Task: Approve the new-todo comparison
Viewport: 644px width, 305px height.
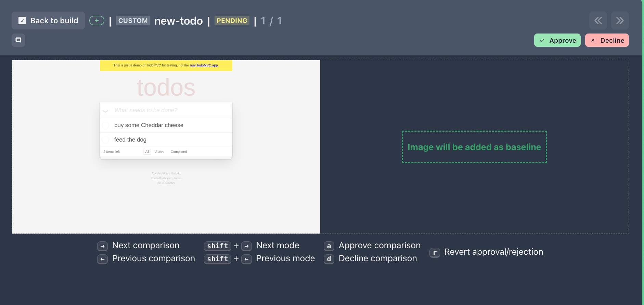Action: (x=557, y=40)
